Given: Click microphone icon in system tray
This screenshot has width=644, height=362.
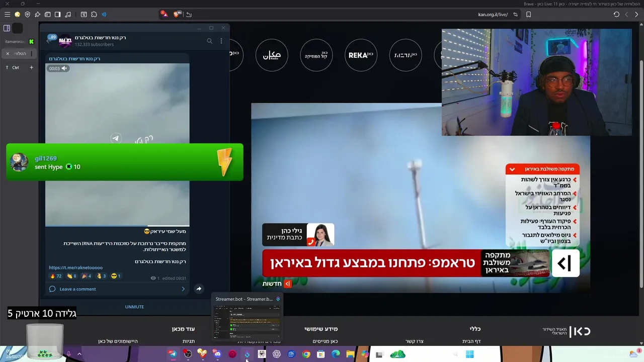Looking at the screenshot, I should (68, 354).
